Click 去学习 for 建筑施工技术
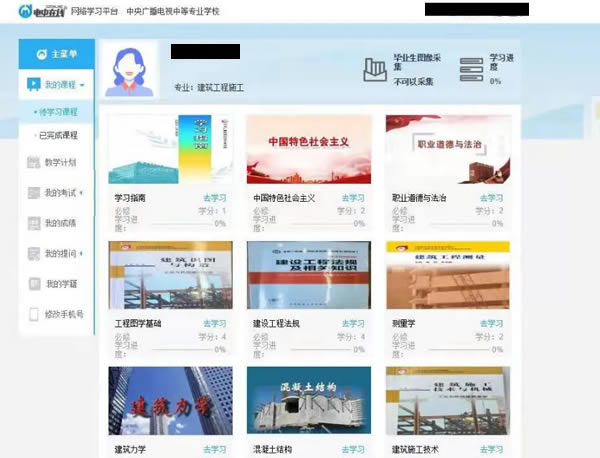This screenshot has width=600, height=458. pyautogui.click(x=492, y=450)
